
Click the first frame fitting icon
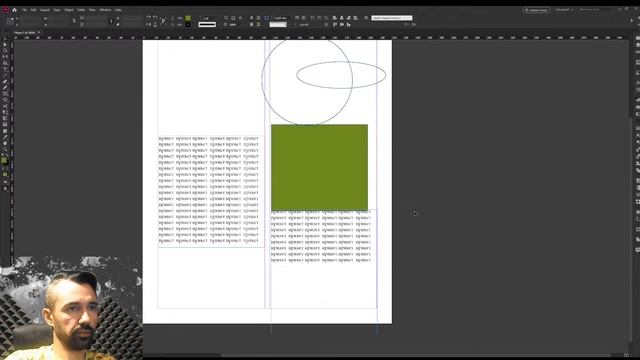point(297,18)
